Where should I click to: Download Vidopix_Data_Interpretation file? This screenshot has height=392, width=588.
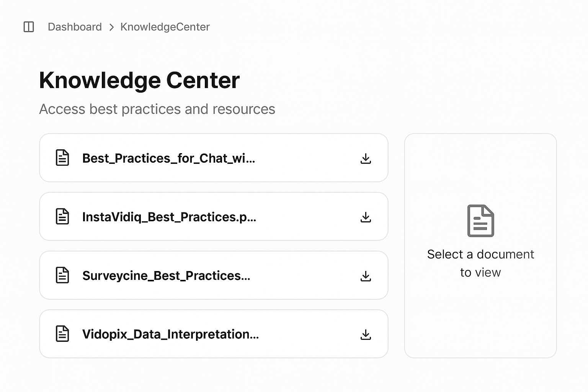coord(366,334)
